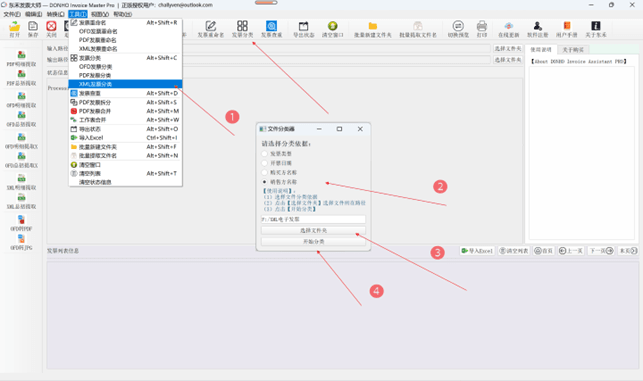Select the 购买方名称 radio option

(x=264, y=173)
